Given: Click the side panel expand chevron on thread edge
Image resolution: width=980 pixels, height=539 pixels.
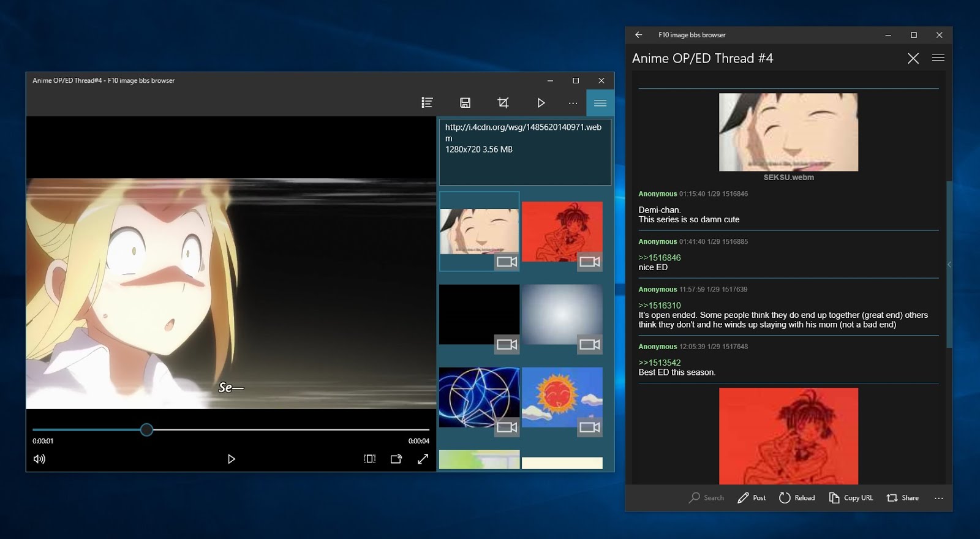Looking at the screenshot, I should (949, 265).
